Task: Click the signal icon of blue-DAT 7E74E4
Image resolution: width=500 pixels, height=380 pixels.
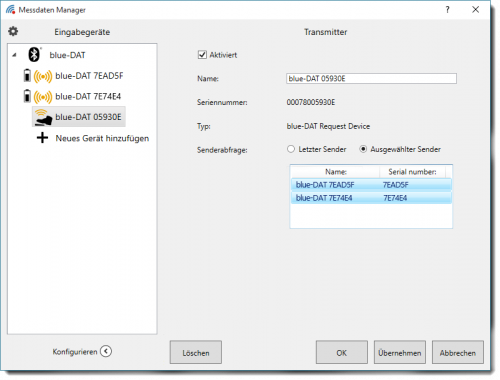Action: click(43, 97)
